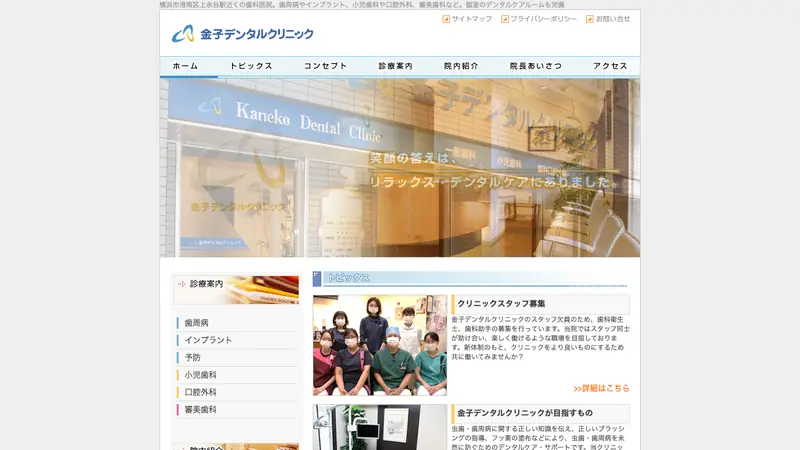Screen dimensions: 800x450
Task: Click the トピックス section heading icon
Action: (317, 279)
